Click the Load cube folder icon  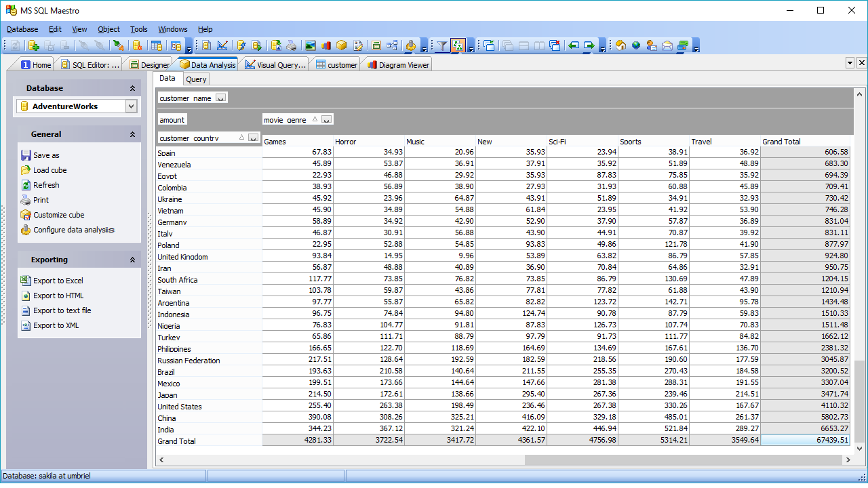pos(26,170)
